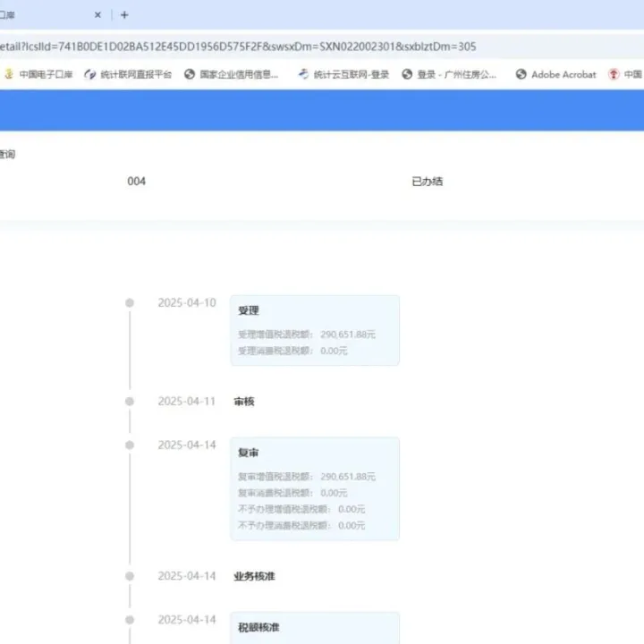Viewport: 644px width, 644px height.
Task: Click the timeline dot beside 复审
Action: coord(130,445)
